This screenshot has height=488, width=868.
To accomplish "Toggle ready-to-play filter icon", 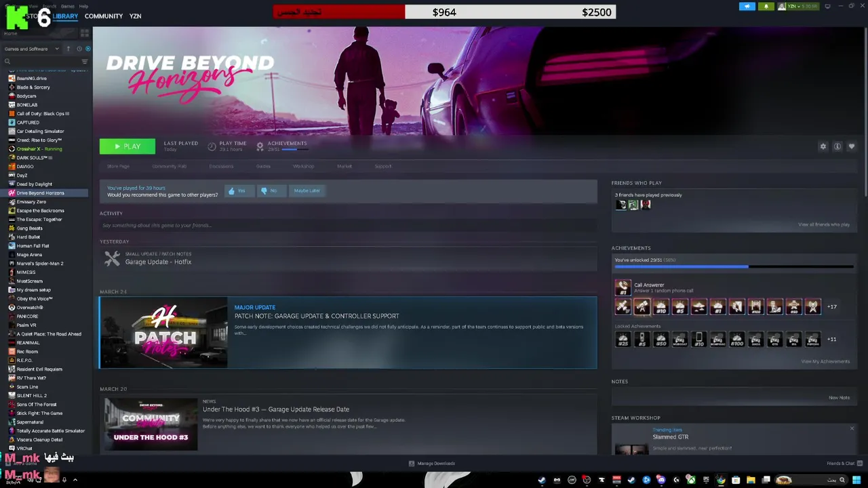I will click(x=87, y=49).
